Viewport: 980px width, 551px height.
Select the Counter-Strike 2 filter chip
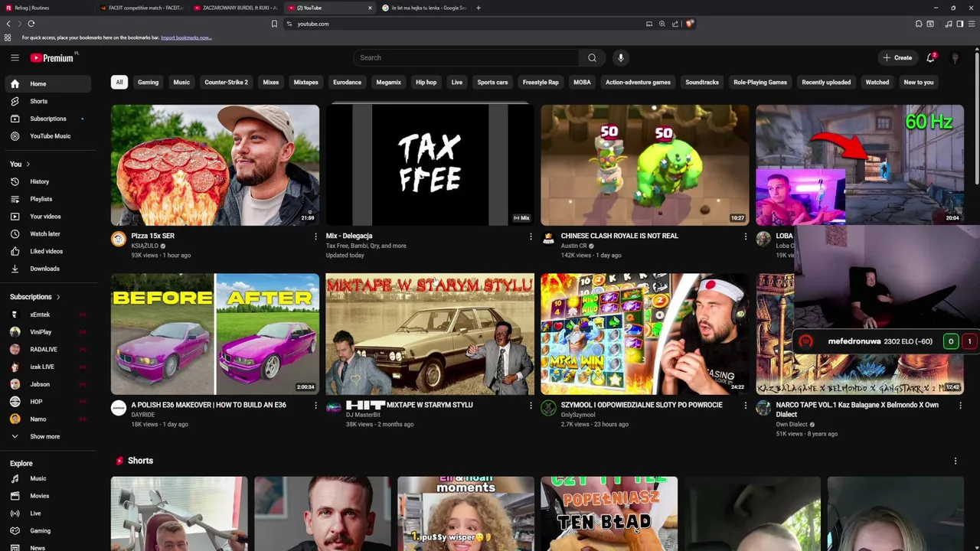point(226,82)
